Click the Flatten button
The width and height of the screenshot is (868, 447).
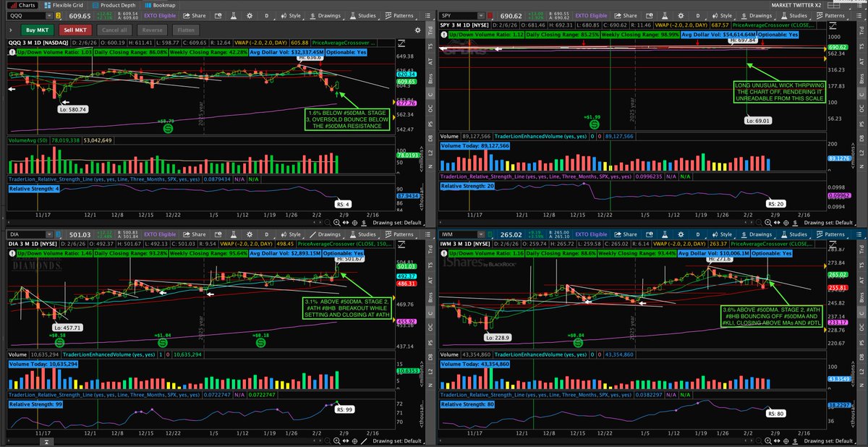pos(186,30)
